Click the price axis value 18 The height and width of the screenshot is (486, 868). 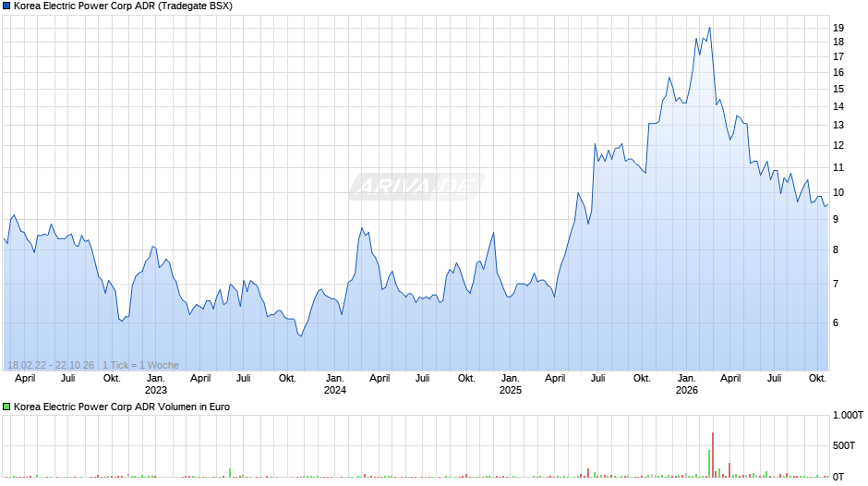pos(838,43)
